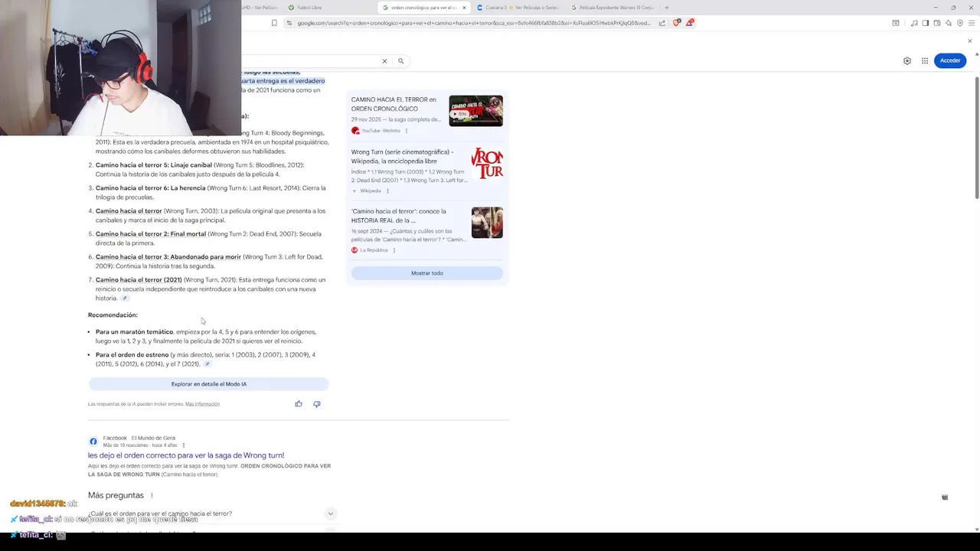980x551 pixels.
Task: Open the YouTube 'CAMINO HACIA EL TERROR' video thumbnail
Action: (475, 111)
